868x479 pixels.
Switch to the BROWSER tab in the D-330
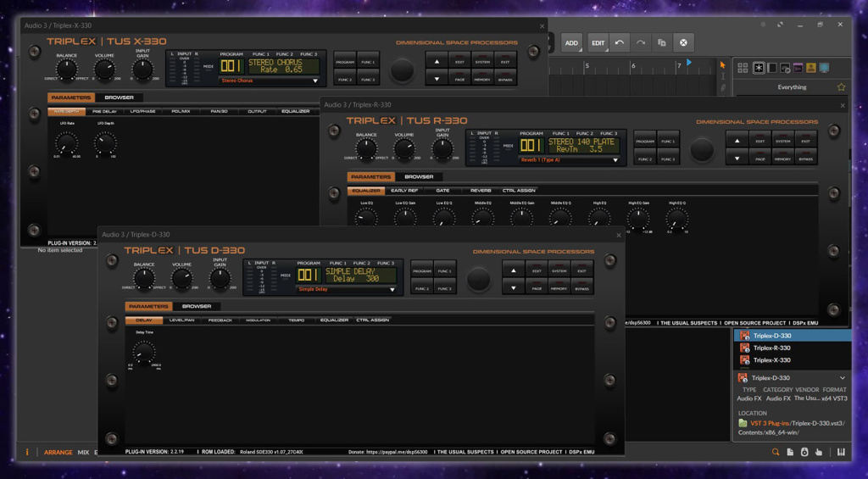197,306
